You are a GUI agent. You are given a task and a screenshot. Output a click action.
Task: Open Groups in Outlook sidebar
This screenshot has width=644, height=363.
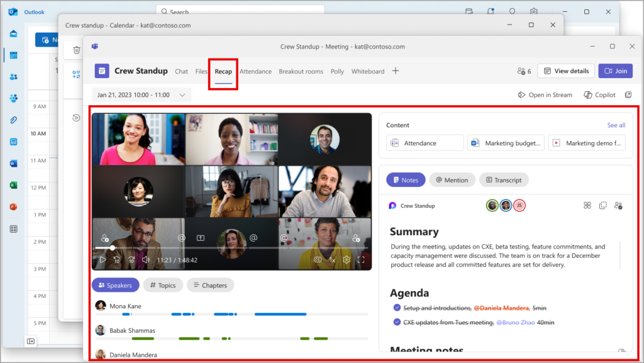coord(14,98)
